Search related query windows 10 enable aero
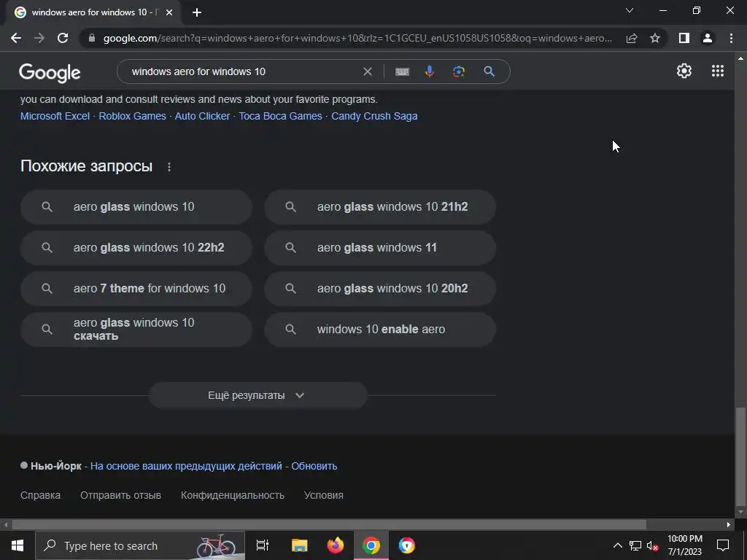This screenshot has height=560, width=747. point(380,330)
